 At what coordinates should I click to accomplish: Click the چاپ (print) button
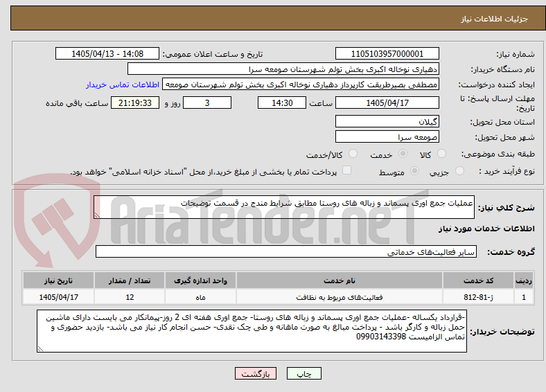pyautogui.click(x=303, y=373)
